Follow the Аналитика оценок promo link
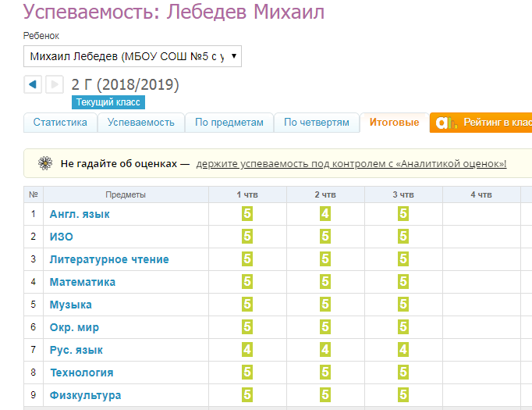Image resolution: width=532 pixels, height=410 pixels. coord(351,164)
